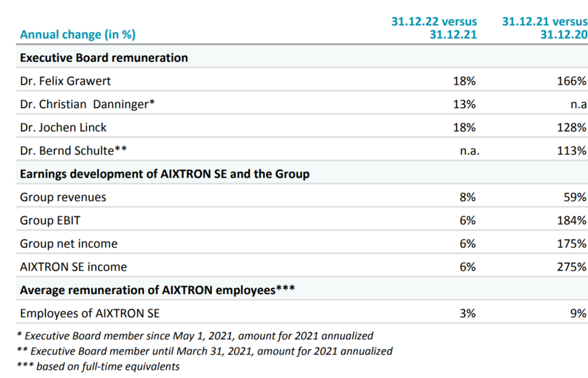Select the 184% value for Group EBIT
This screenshot has height=378, width=588.
click(572, 221)
